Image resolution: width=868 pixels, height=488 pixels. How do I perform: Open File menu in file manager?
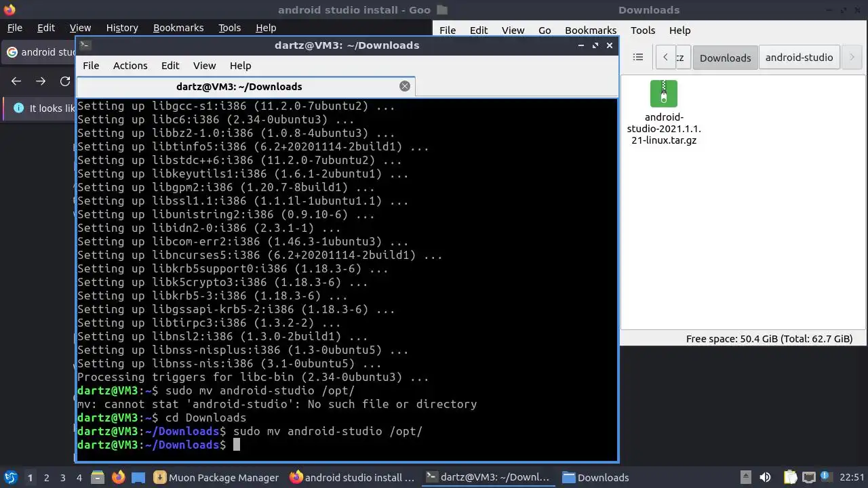click(x=448, y=30)
